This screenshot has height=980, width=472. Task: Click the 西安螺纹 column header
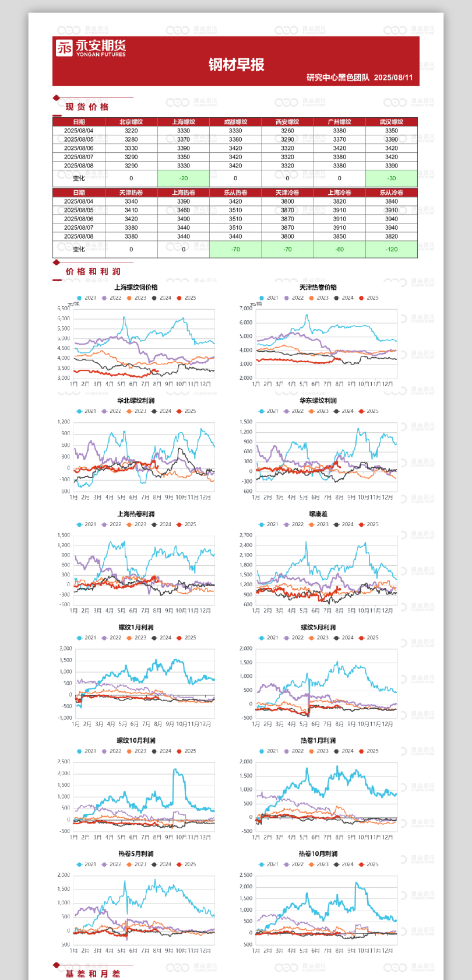point(287,122)
